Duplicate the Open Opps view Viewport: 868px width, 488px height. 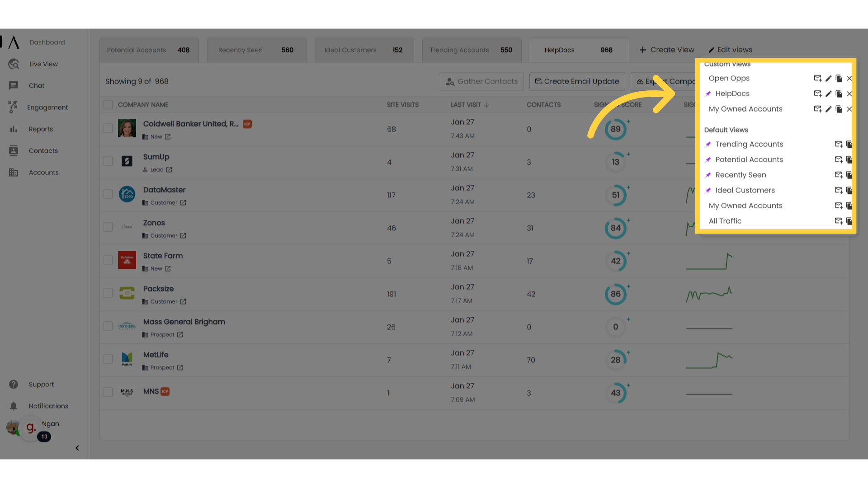click(x=839, y=79)
